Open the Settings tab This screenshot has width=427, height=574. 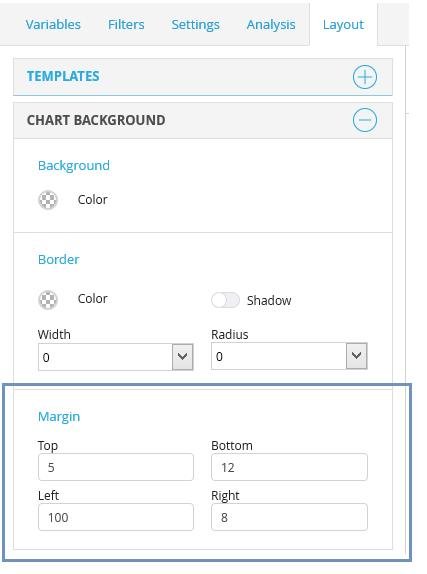(196, 25)
